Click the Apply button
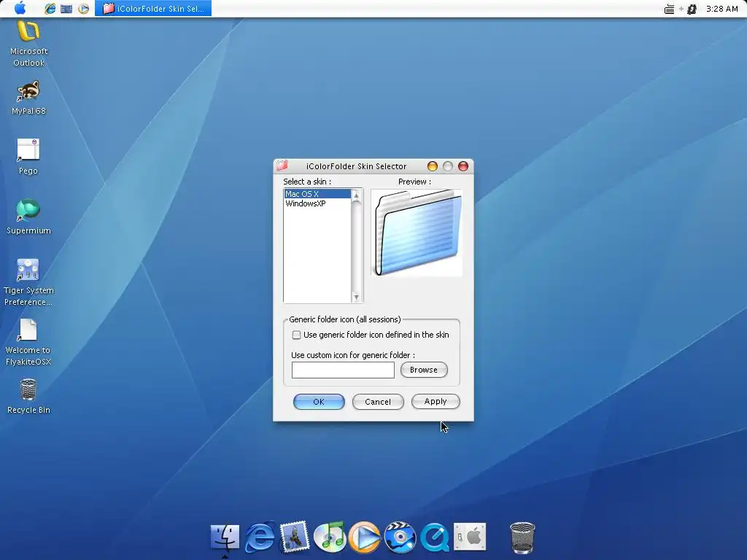This screenshot has width=747, height=560. 436,401
